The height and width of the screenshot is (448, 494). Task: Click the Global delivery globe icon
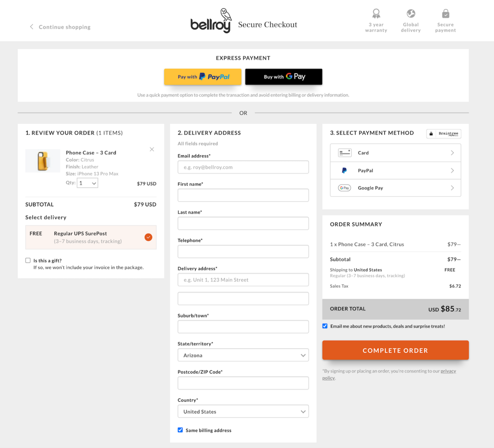click(411, 14)
